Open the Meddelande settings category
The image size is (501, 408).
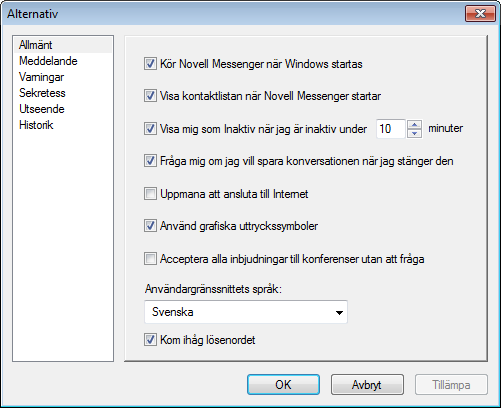pos(63,61)
